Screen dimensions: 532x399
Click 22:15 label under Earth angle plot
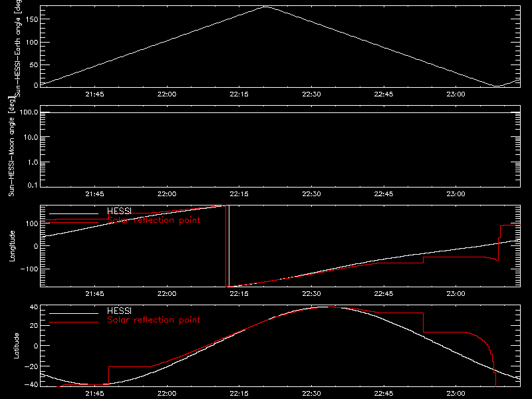(x=239, y=94)
